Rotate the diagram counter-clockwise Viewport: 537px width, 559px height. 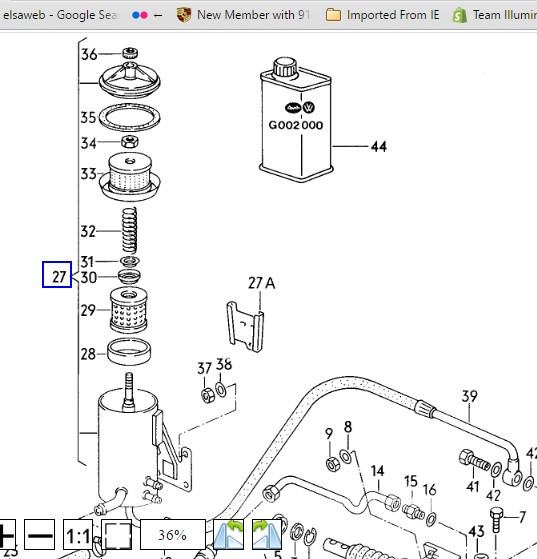(x=229, y=534)
